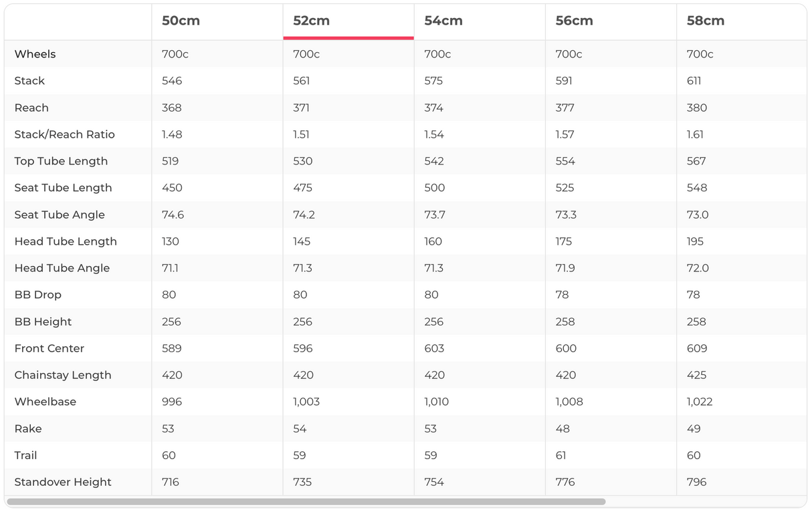Click the 54cm size column header
Screen dimensions: 812x514
click(443, 21)
